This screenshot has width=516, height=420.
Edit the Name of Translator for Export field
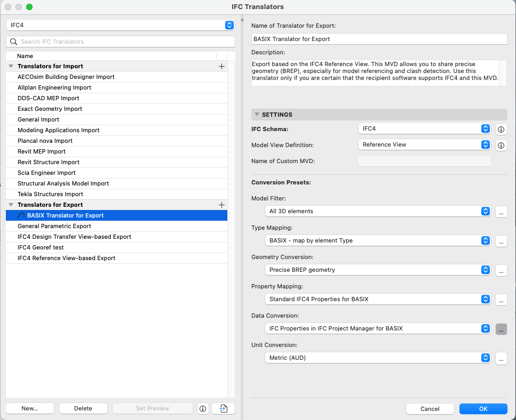tap(379, 39)
